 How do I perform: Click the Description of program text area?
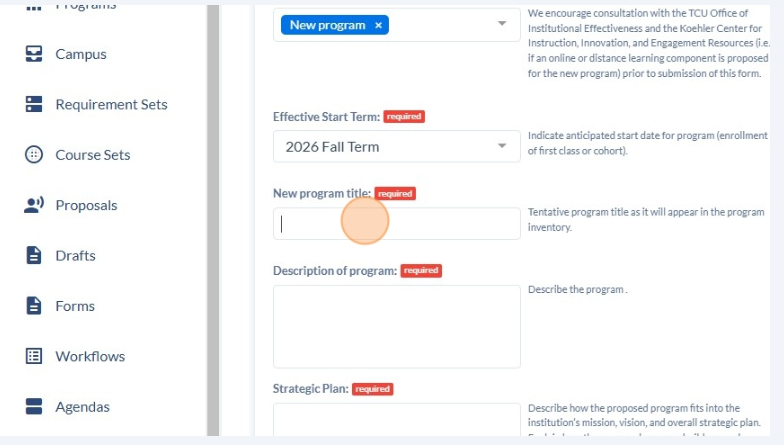point(396,326)
